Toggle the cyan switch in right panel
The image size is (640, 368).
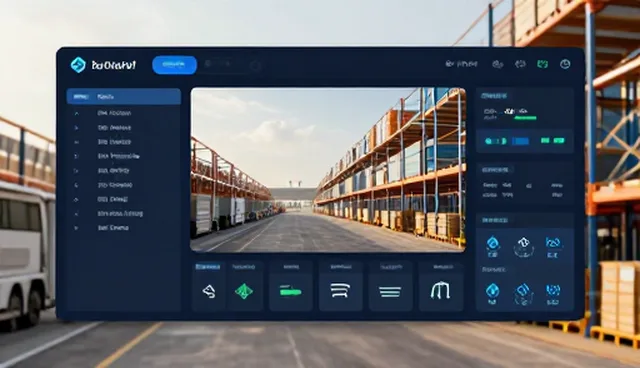[496, 141]
